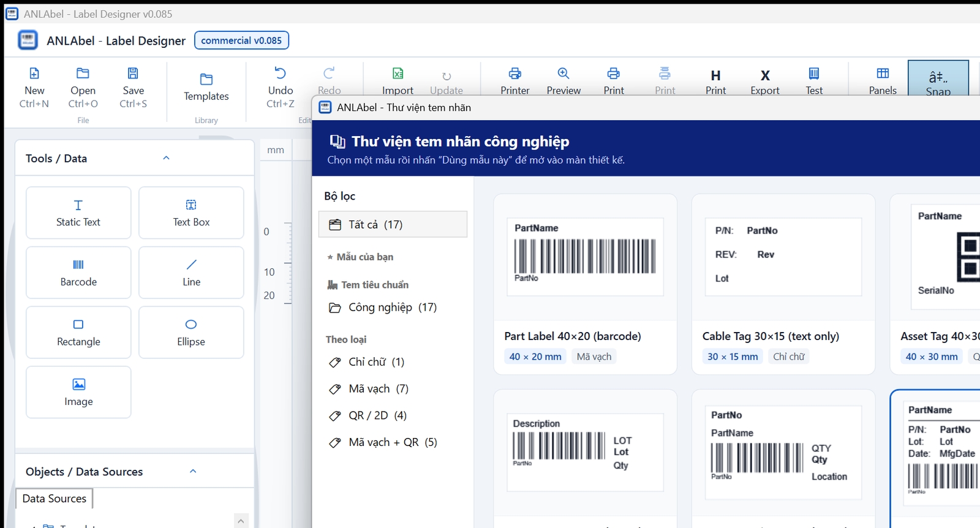Click the Tem tiêu chuẩn section heading

[x=367, y=285]
